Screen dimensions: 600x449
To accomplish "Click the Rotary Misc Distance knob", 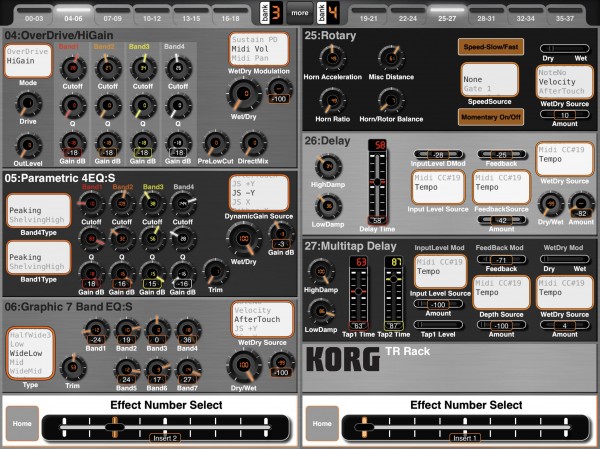I will pos(391,58).
